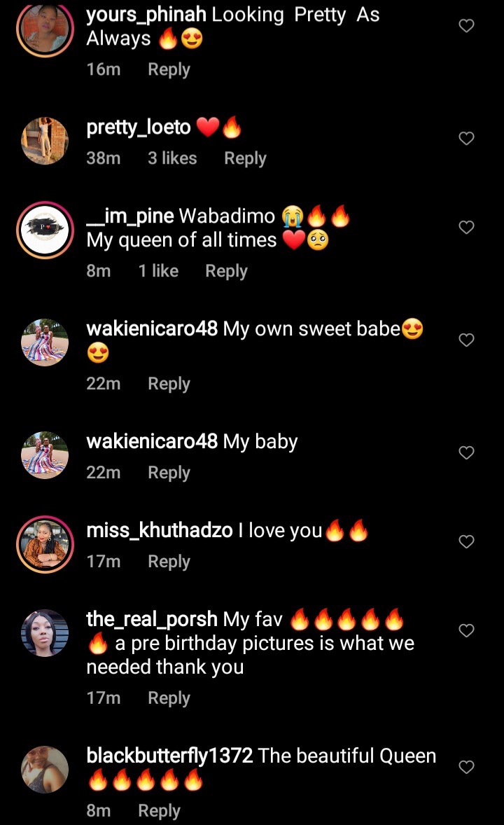Like wakienicaro48's 'My baby' comment
The height and width of the screenshot is (825, 504).
(x=467, y=452)
